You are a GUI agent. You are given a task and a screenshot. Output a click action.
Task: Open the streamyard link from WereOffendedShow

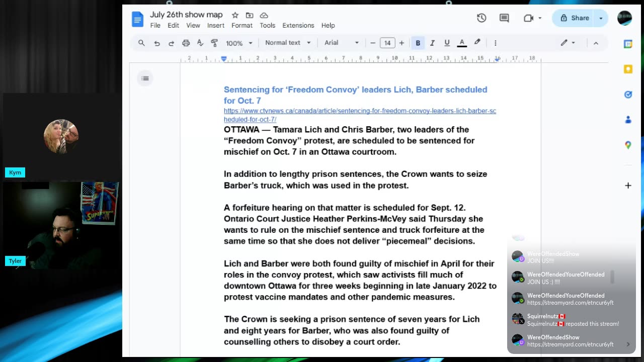coord(570,344)
